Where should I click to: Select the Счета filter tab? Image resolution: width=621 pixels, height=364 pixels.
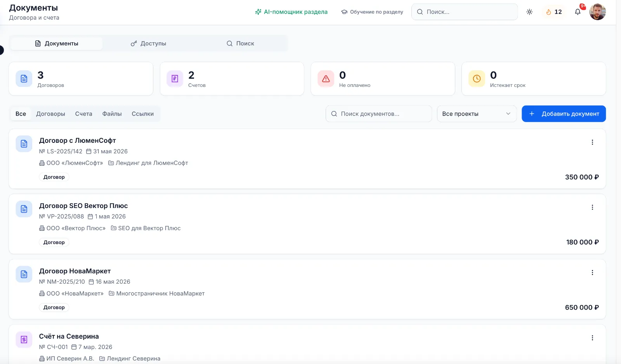(84, 114)
